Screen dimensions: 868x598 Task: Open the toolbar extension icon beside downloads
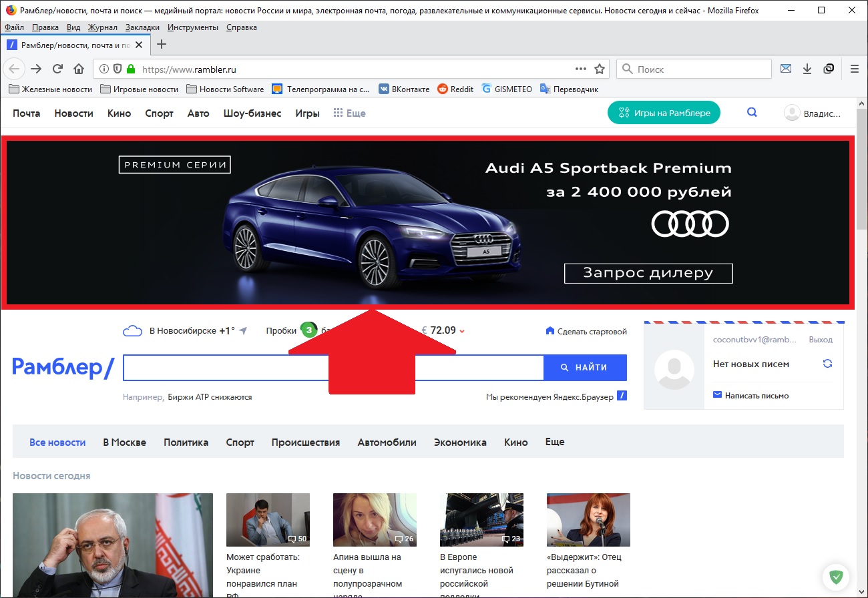tap(829, 69)
